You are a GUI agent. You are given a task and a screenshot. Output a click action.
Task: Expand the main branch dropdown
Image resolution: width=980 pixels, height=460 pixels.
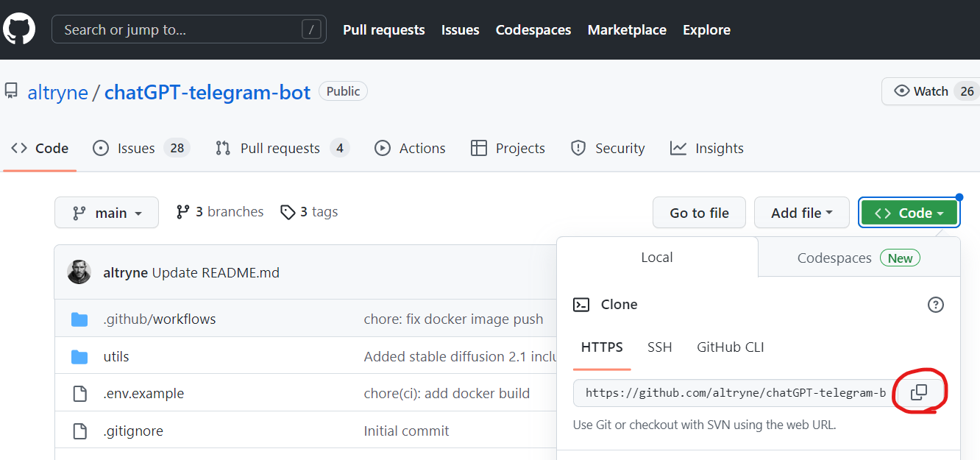click(x=107, y=213)
